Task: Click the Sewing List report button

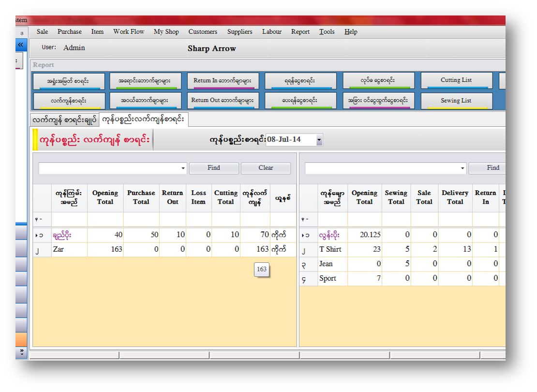Action: [x=456, y=101]
